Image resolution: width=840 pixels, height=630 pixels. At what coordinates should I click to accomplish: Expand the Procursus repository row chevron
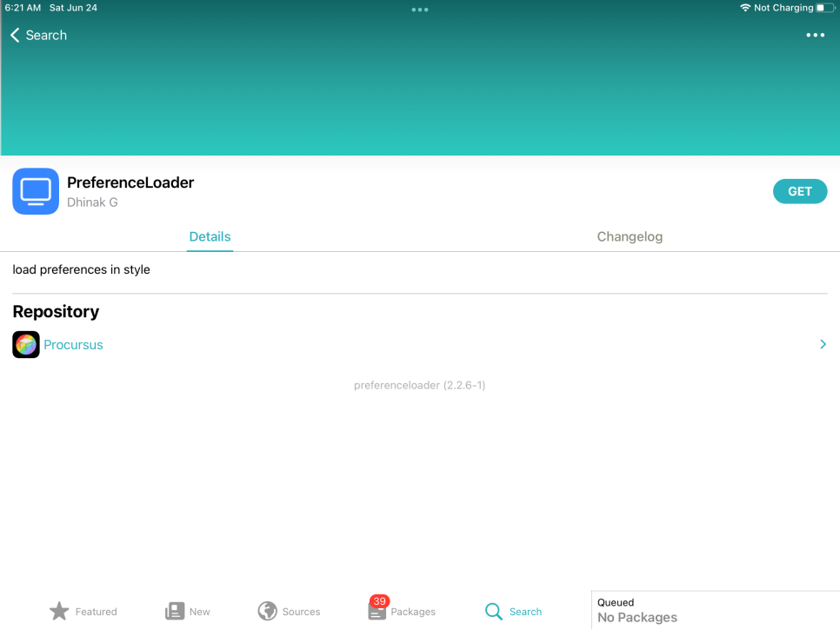click(823, 344)
